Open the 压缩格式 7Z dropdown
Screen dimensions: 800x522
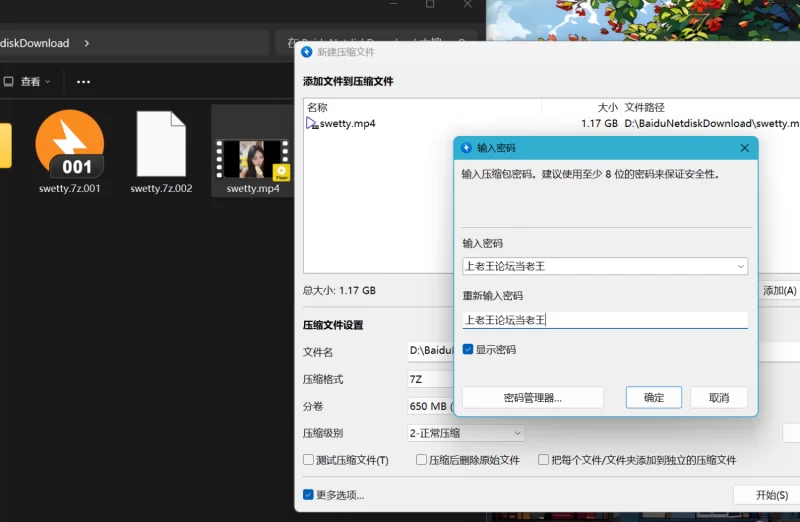coord(431,379)
